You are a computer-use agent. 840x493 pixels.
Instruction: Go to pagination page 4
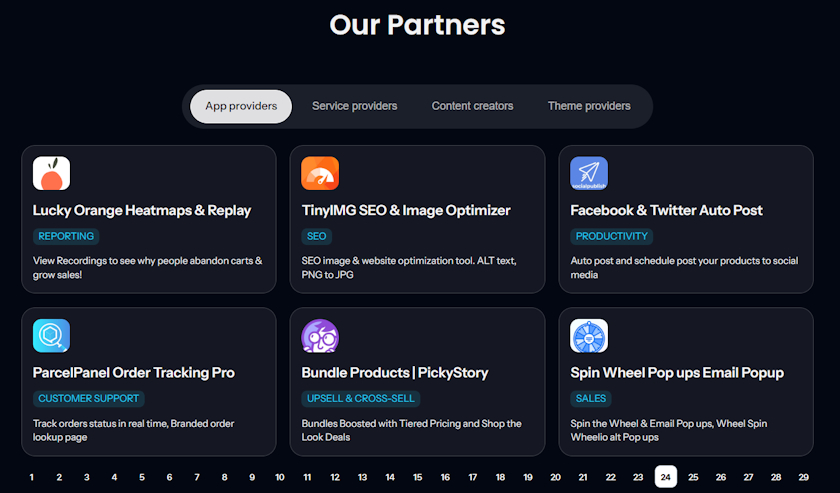pos(114,477)
